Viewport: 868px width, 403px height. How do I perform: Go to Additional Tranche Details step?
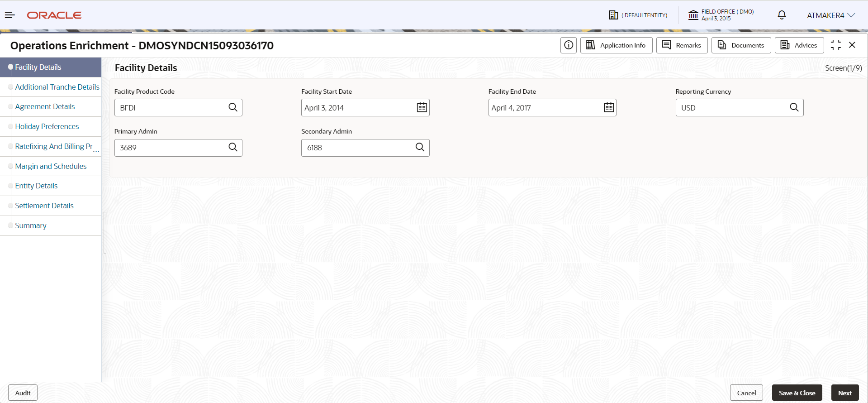57,87
